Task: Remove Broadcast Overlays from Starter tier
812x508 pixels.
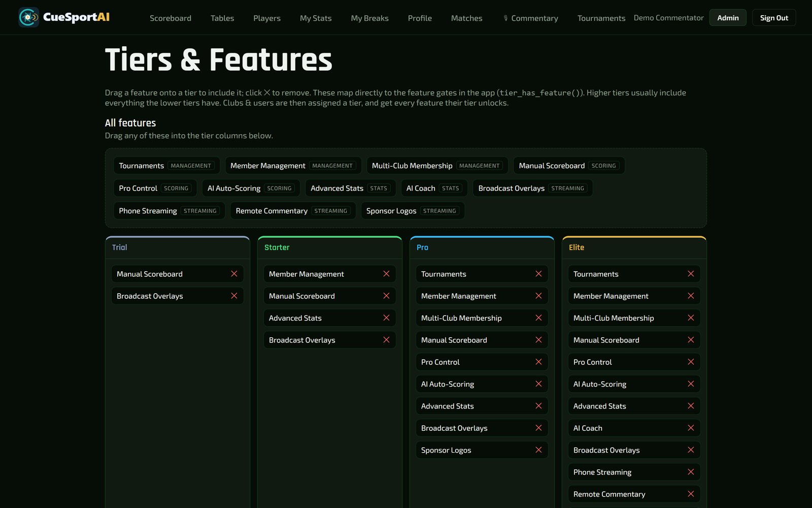Action: tap(386, 340)
